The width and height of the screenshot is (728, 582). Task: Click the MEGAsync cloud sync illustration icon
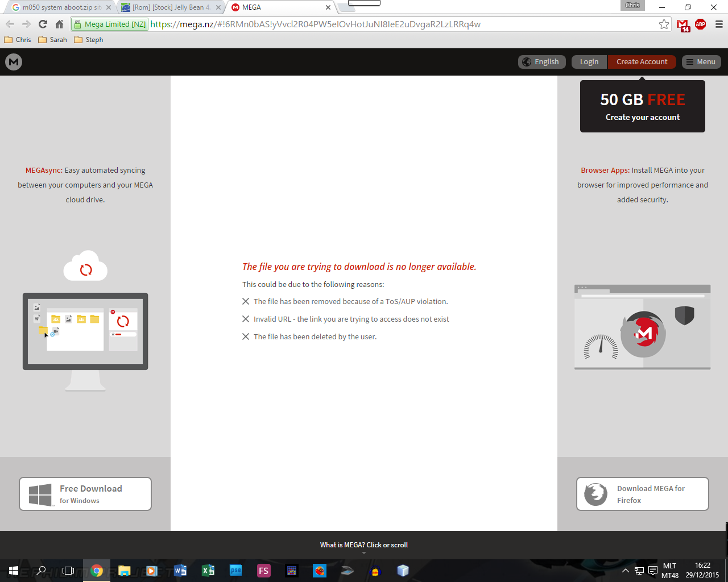click(85, 266)
